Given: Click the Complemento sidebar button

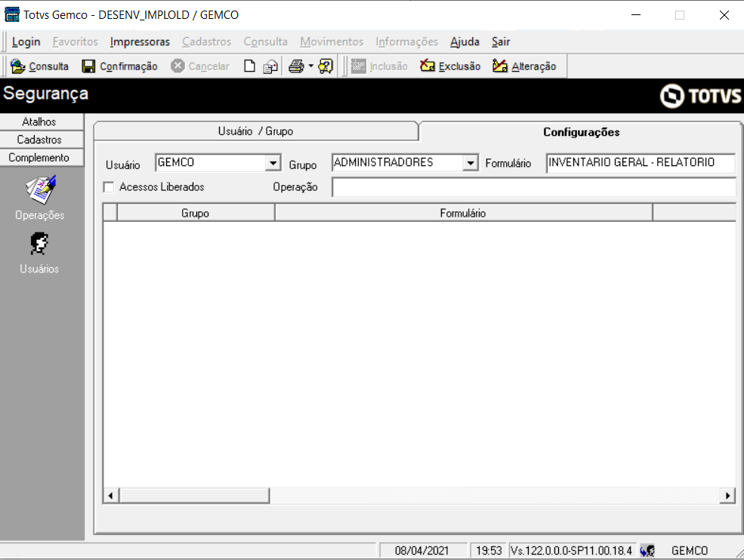Looking at the screenshot, I should coord(42,158).
